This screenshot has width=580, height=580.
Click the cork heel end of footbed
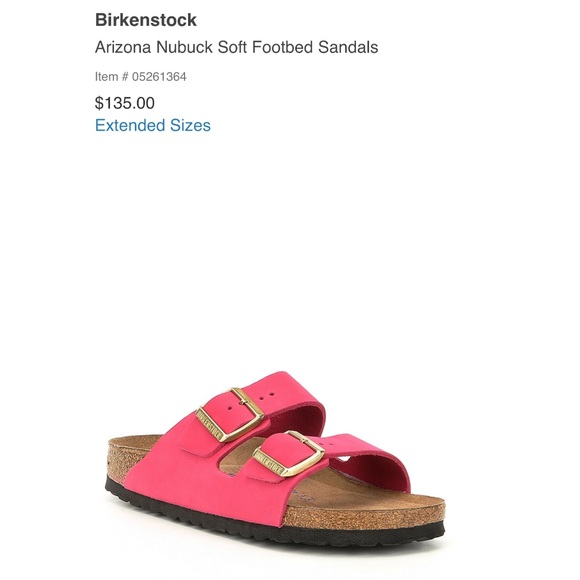pyautogui.click(x=118, y=461)
